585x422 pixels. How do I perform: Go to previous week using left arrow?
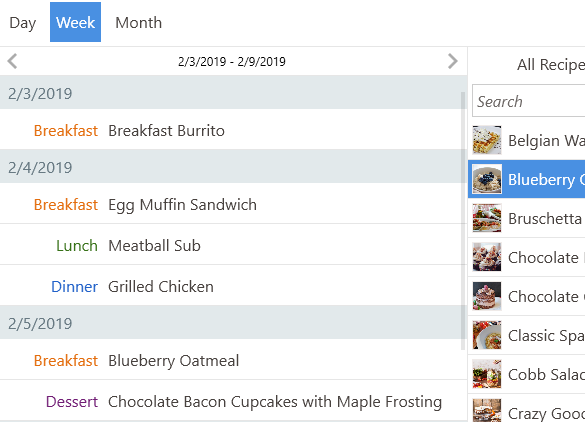coord(12,61)
